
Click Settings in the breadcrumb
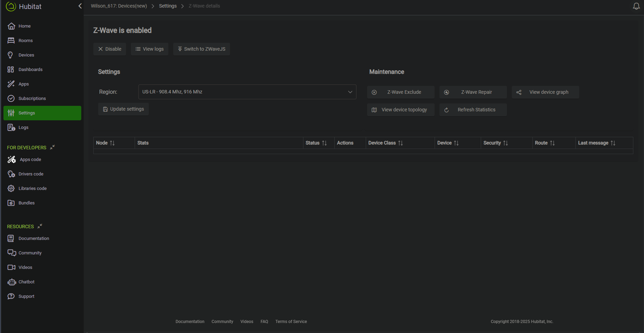click(x=168, y=6)
